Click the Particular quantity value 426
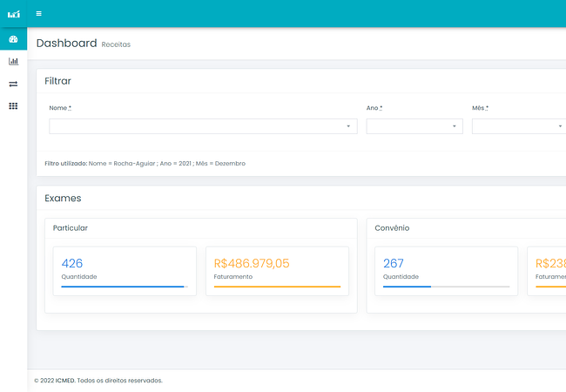566x392 pixels. coord(71,263)
